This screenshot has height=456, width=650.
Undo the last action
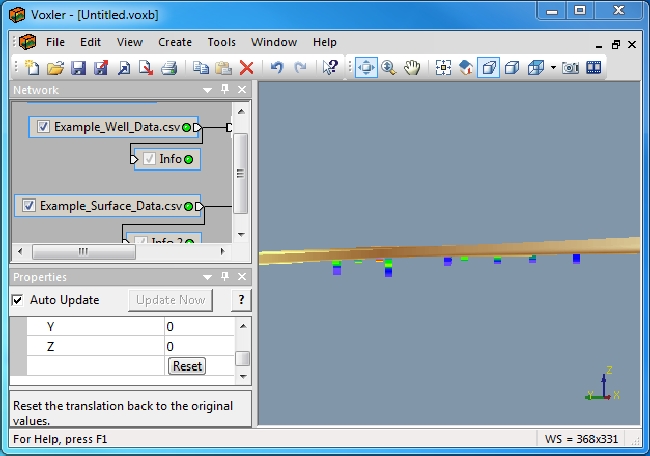coord(277,68)
